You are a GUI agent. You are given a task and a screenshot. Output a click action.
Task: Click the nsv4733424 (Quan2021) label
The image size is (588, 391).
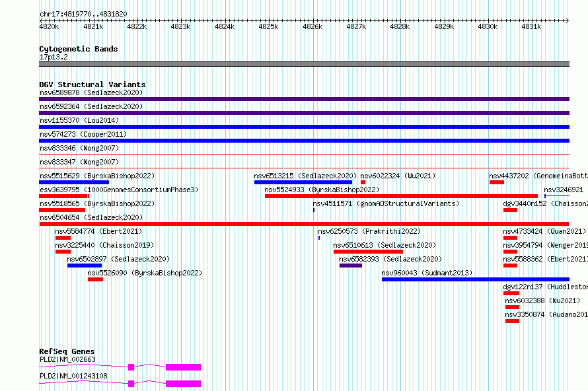[544, 231]
